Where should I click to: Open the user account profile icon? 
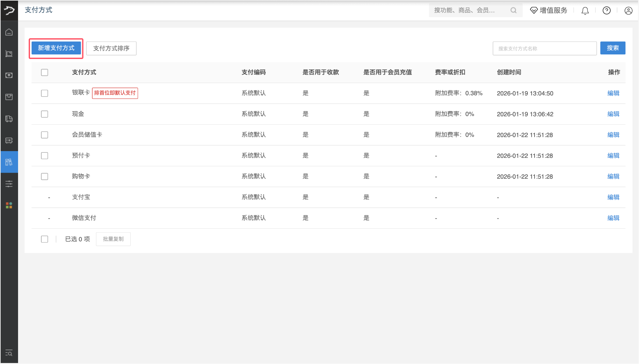click(628, 11)
